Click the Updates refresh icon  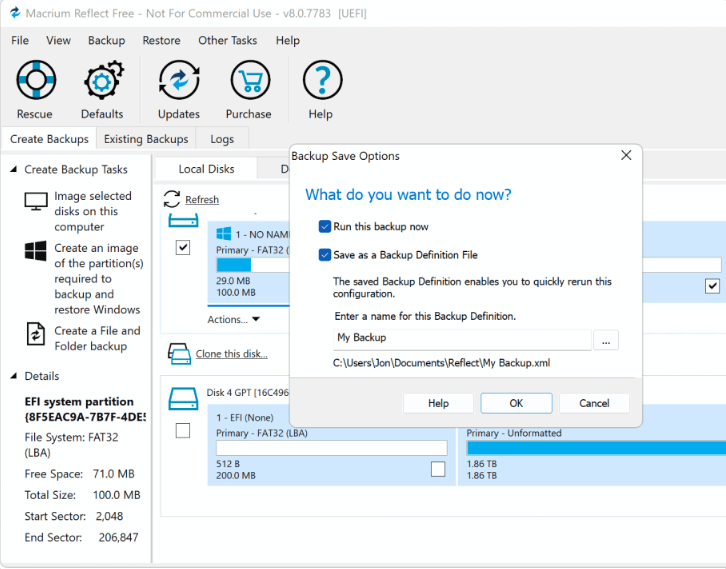[179, 81]
